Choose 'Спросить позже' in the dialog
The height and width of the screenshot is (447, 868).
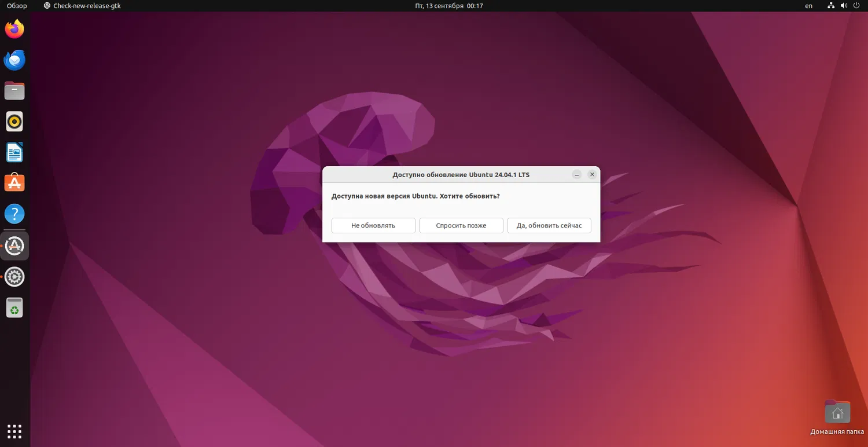tap(461, 225)
